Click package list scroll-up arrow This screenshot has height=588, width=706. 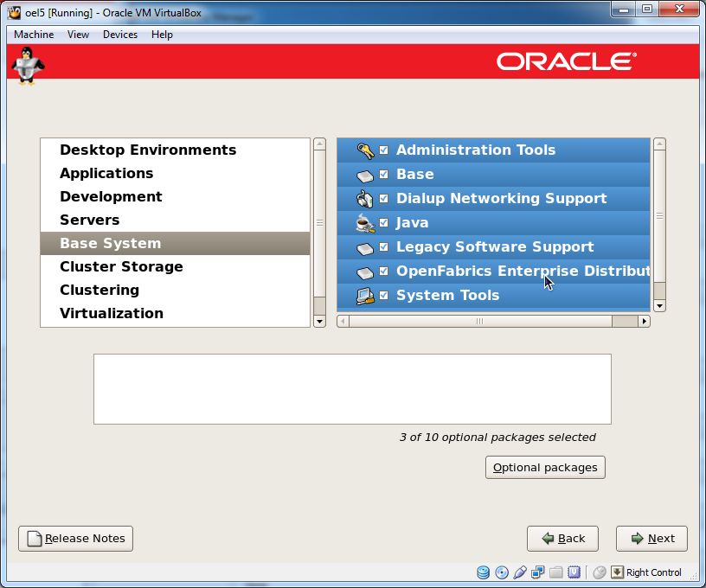(x=659, y=144)
